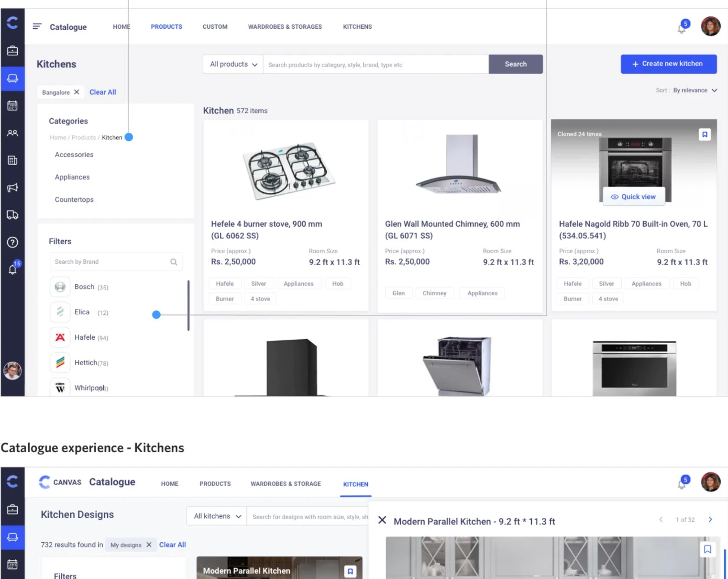This screenshot has width=728, height=579.
Task: Click Clear All next to My designs
Action: click(172, 545)
